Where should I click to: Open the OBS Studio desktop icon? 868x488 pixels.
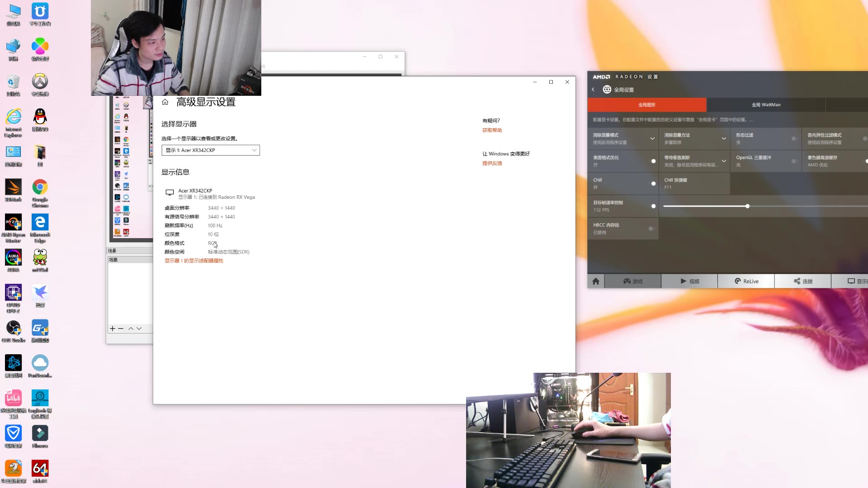pyautogui.click(x=13, y=328)
